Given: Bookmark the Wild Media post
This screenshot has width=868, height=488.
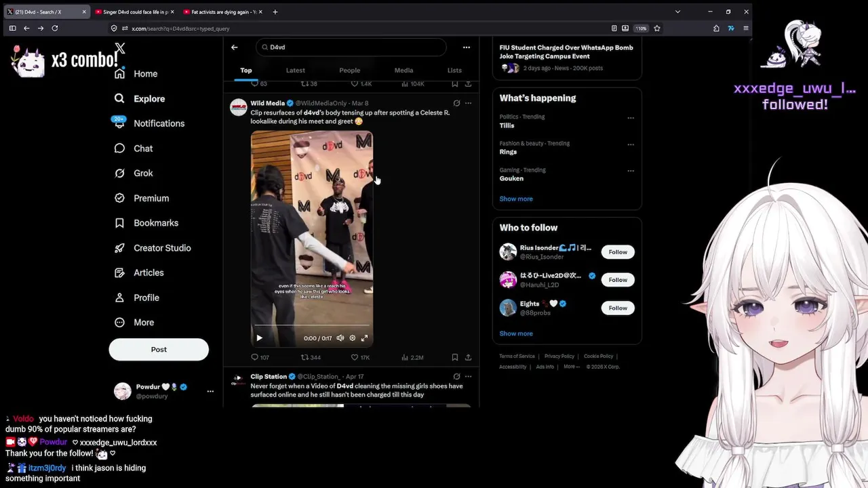Looking at the screenshot, I should point(454,357).
